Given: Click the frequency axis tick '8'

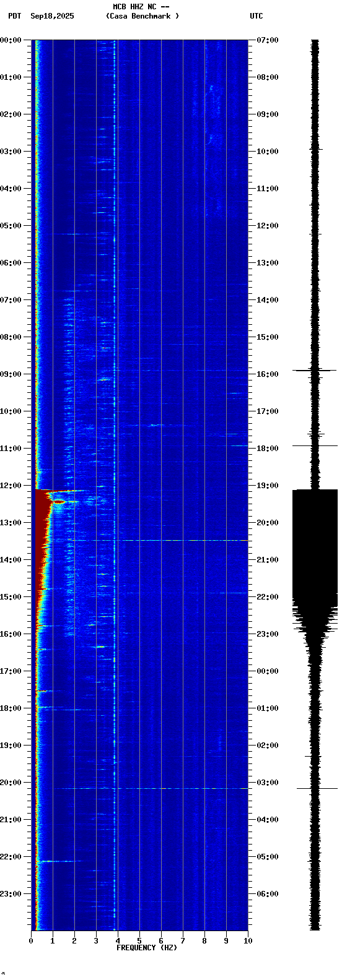Looking at the screenshot, I should pyautogui.click(x=204, y=941).
